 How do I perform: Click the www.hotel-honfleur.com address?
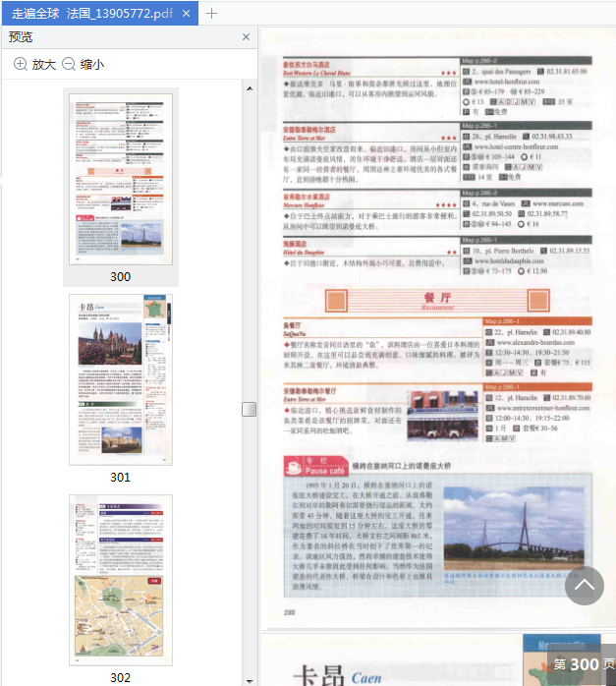click(507, 82)
